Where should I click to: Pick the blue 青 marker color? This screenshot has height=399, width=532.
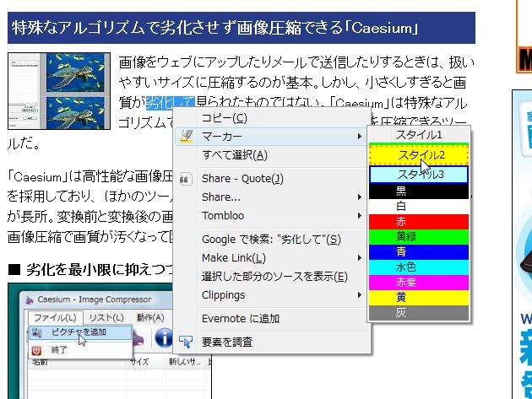419,252
